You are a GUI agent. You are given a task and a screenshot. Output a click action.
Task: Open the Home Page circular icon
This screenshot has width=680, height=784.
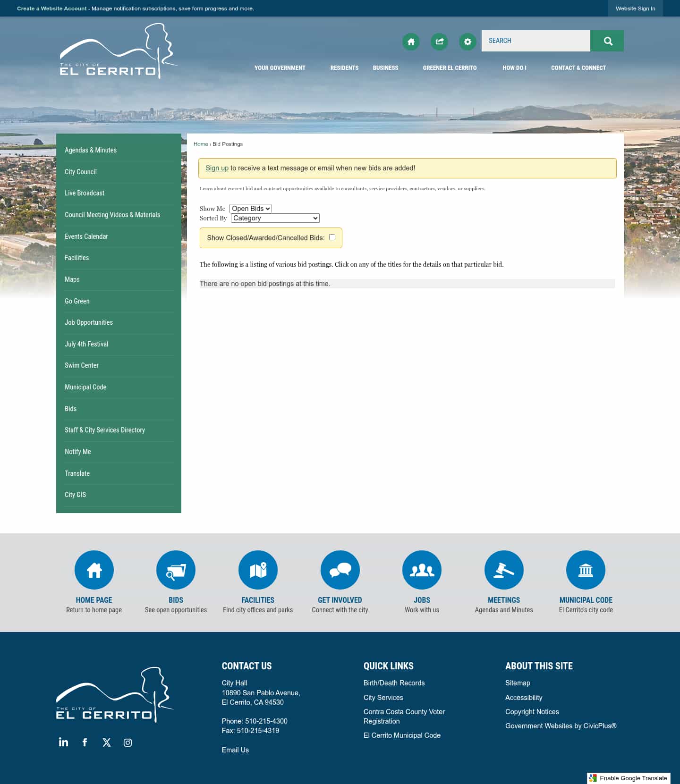94,570
